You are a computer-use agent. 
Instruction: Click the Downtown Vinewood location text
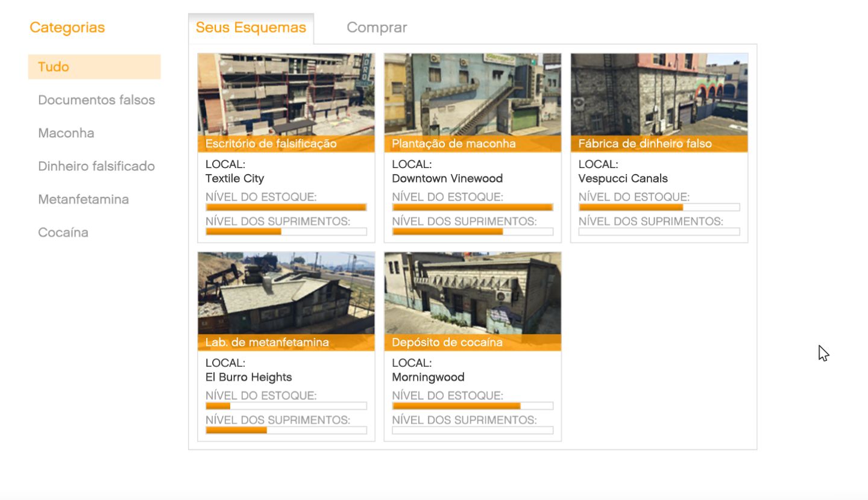tap(447, 179)
